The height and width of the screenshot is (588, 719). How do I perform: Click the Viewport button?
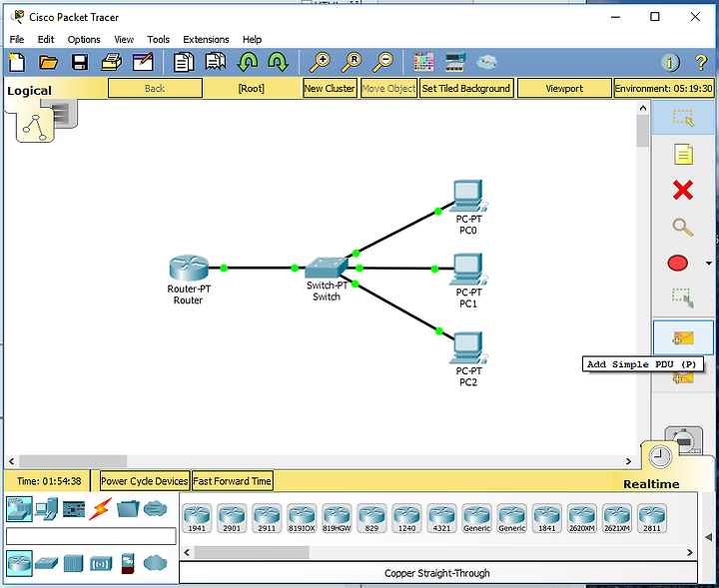(564, 88)
